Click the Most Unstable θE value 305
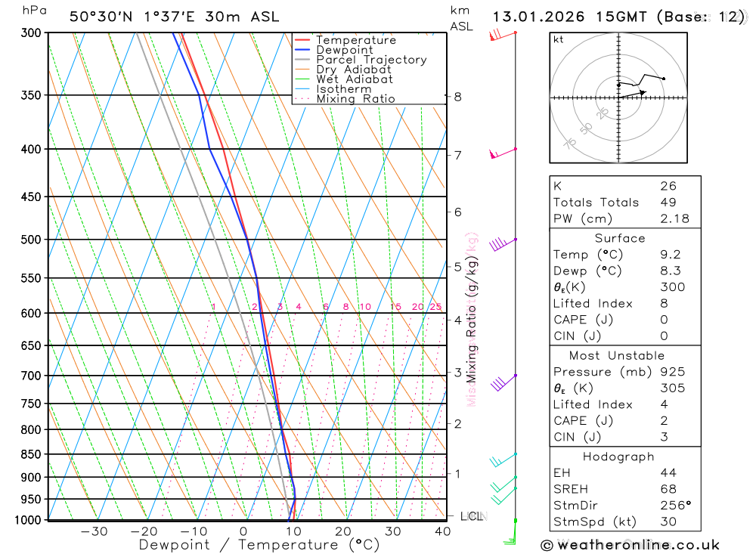Image resolution: width=756 pixels, height=554 pixels. coord(673,388)
